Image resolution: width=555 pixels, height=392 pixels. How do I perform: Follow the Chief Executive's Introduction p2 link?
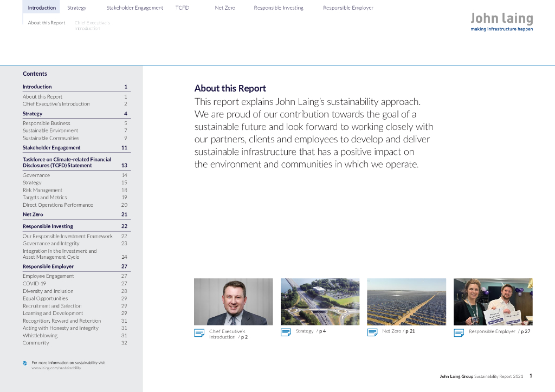pyautogui.click(x=228, y=334)
